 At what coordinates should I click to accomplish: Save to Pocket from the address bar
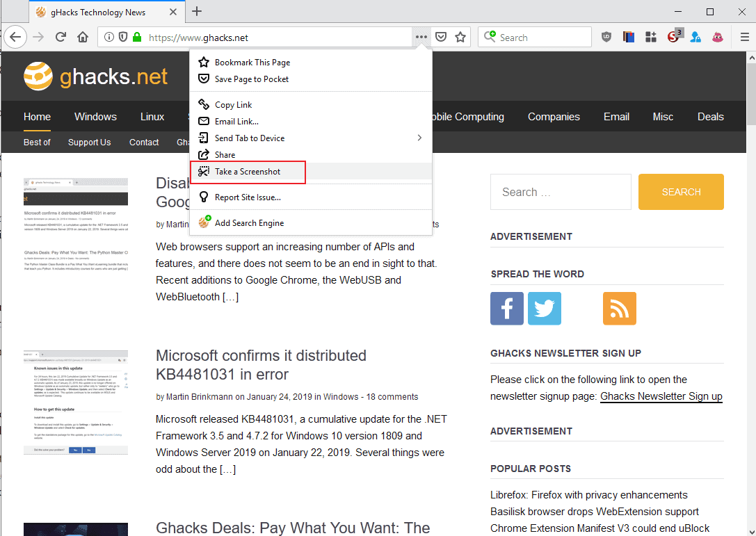441,37
